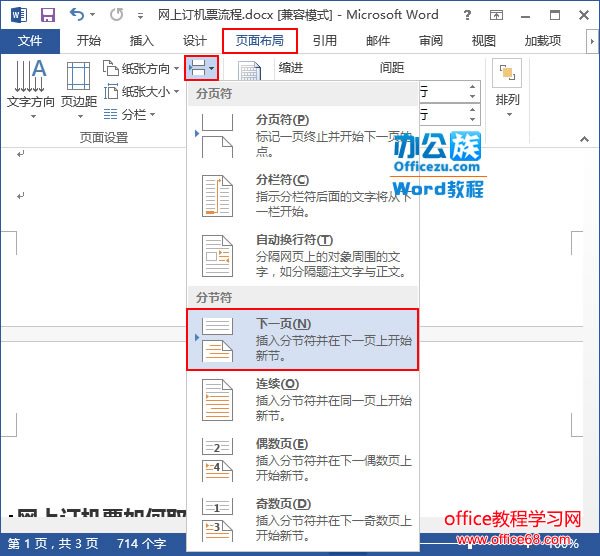Click the Word application icon in title bar

pyautogui.click(x=19, y=15)
